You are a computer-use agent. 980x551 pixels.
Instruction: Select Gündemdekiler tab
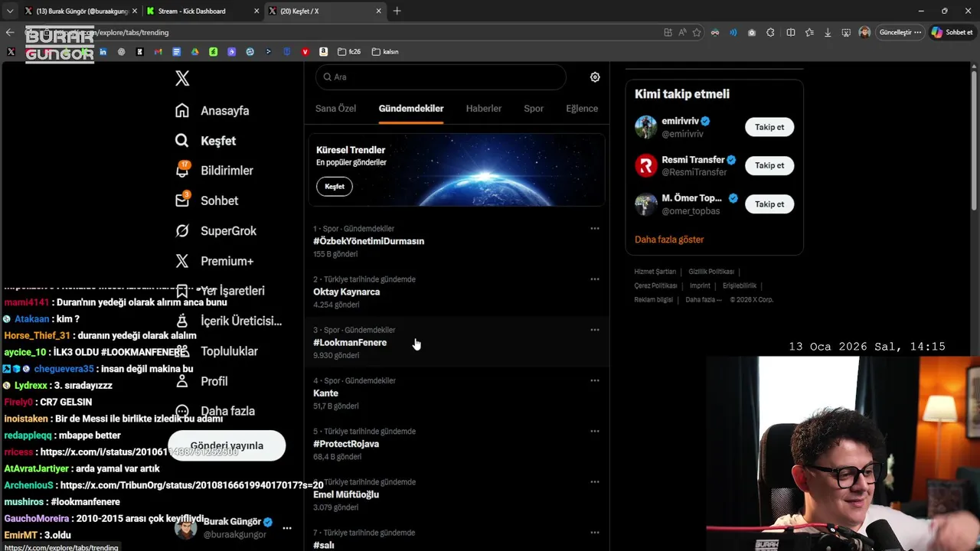pos(411,109)
